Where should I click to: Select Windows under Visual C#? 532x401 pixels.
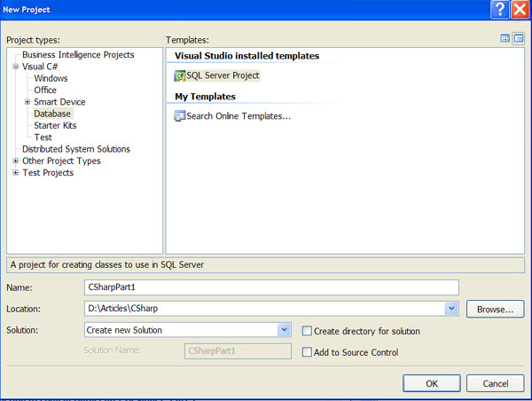coord(51,78)
